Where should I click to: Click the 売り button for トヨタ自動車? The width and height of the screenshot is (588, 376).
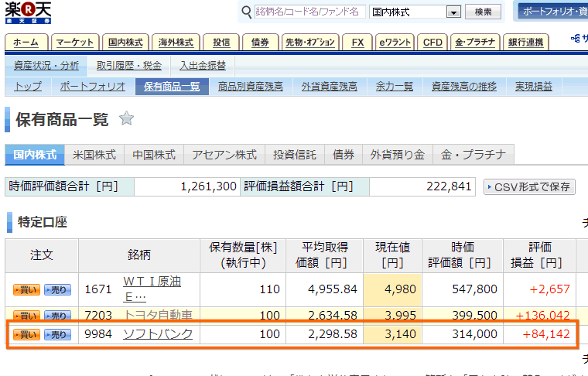(57, 315)
